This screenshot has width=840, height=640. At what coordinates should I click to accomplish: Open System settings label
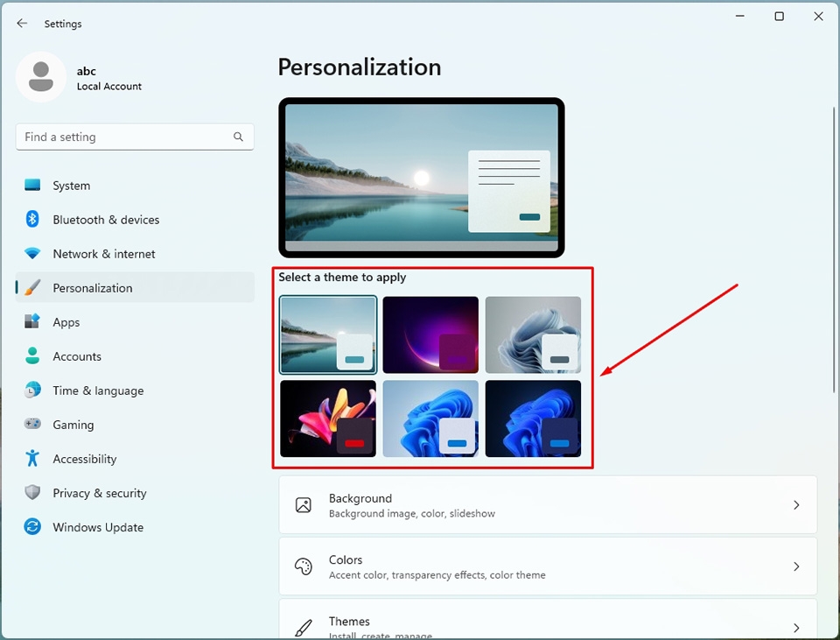click(71, 186)
